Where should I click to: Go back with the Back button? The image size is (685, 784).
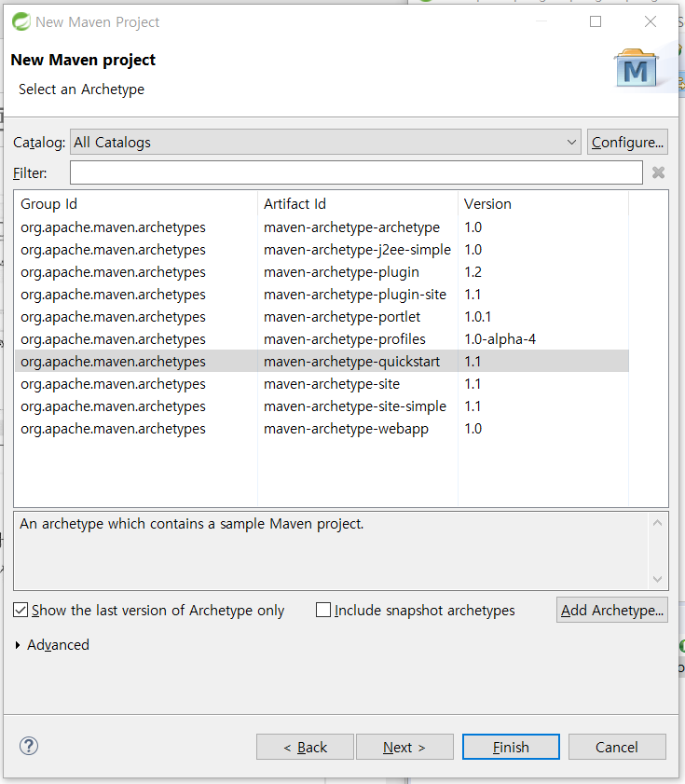[305, 747]
